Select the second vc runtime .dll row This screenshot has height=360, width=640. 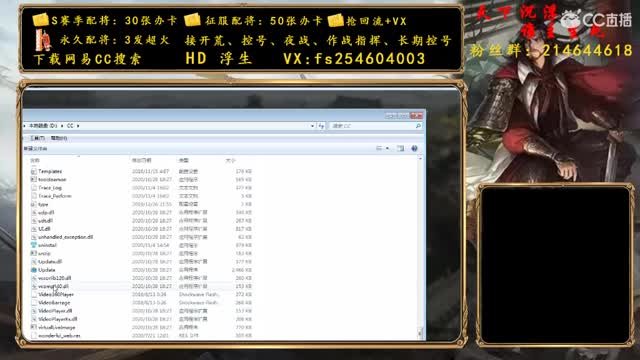coord(141,286)
